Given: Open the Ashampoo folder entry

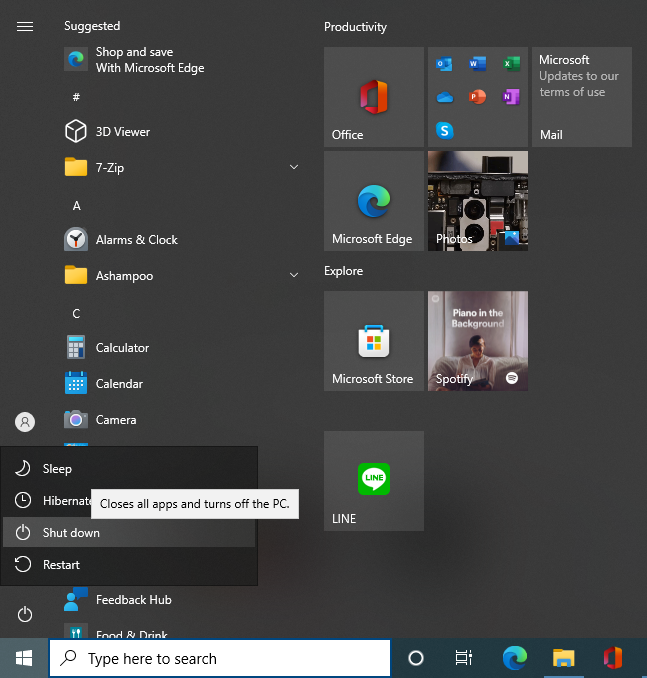Looking at the screenshot, I should (182, 275).
